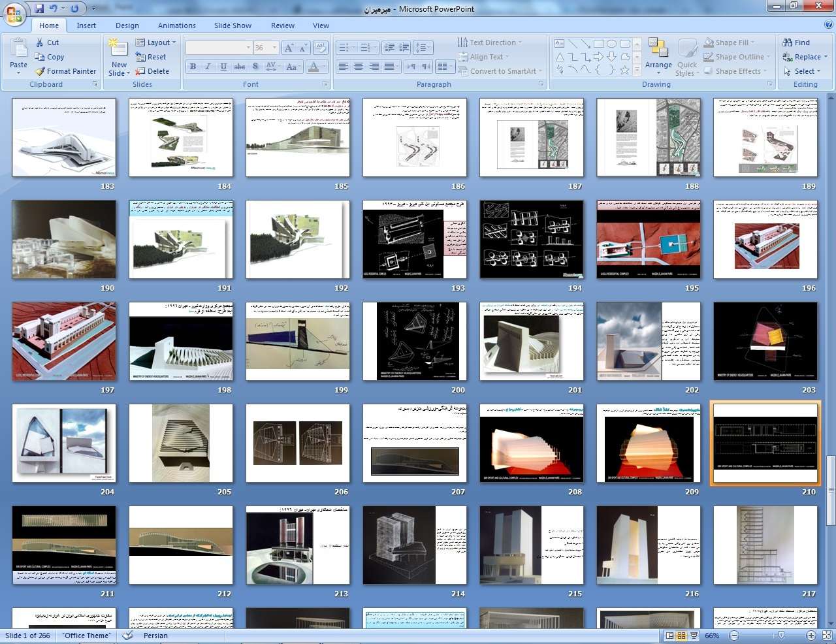Open the Select dropdown
This screenshot has height=644, width=836.
point(802,71)
